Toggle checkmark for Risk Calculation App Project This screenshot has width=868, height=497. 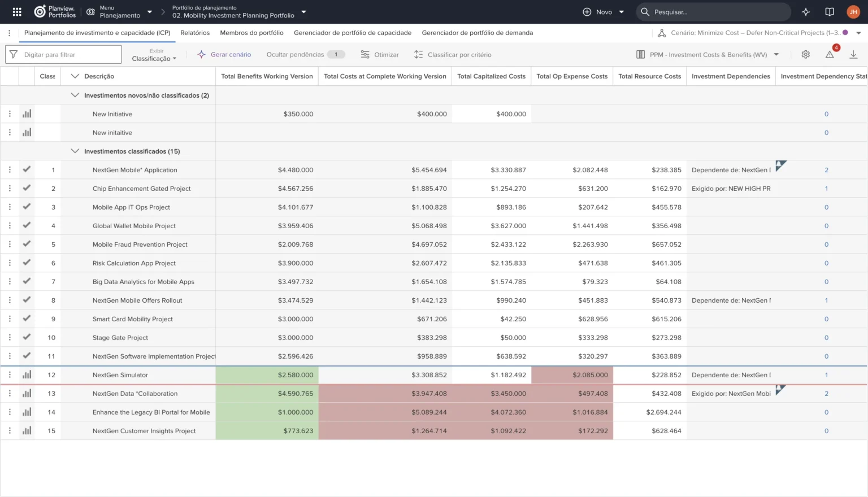pyautogui.click(x=27, y=262)
